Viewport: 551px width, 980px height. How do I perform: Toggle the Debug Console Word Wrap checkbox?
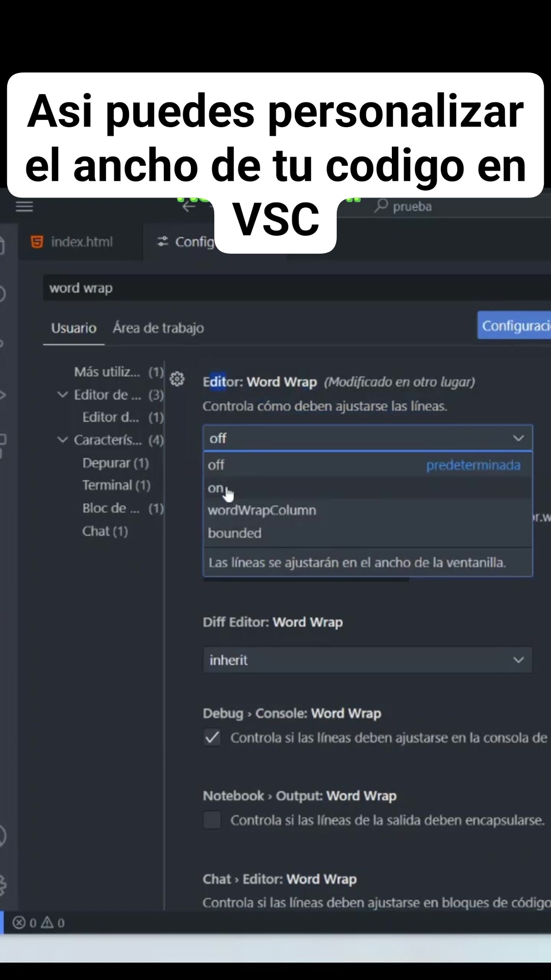[x=212, y=738]
